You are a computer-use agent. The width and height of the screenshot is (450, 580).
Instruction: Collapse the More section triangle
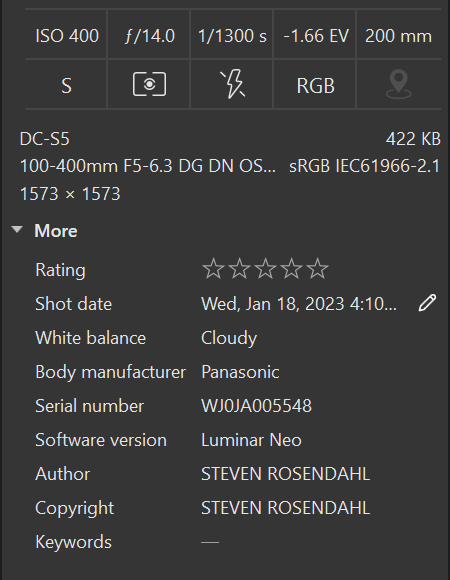pyautogui.click(x=17, y=230)
